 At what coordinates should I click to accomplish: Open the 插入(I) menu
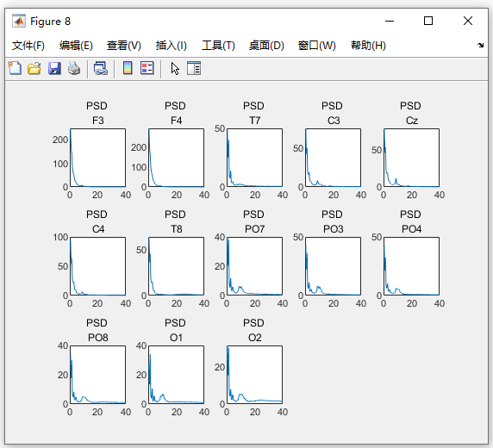click(x=171, y=46)
